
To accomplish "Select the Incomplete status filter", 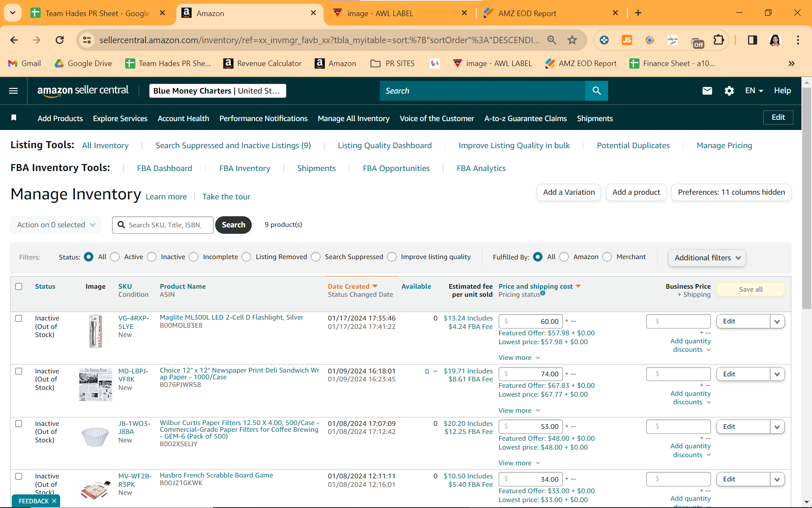I will 194,257.
